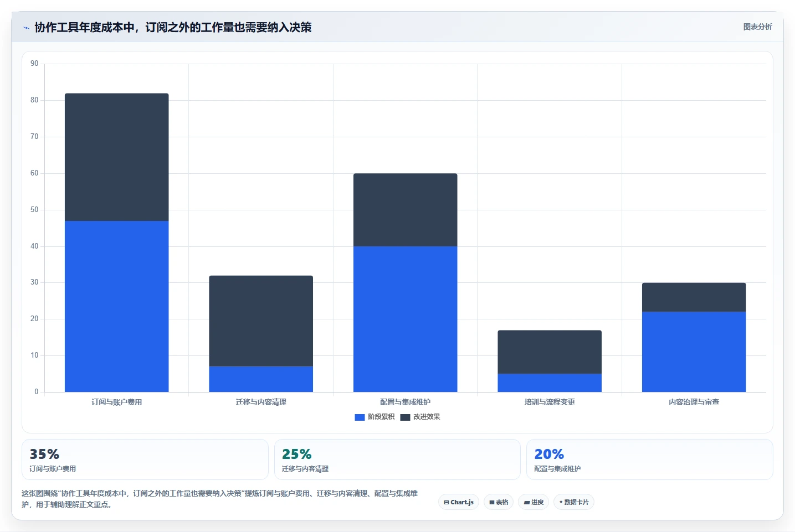Click the 配置与集成维护 x-axis label
795x532 pixels.
click(406, 402)
